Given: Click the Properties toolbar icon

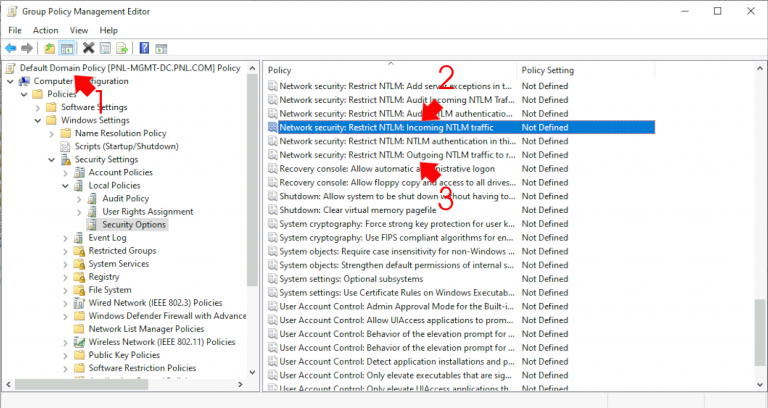Looking at the screenshot, I should pyautogui.click(x=104, y=47).
